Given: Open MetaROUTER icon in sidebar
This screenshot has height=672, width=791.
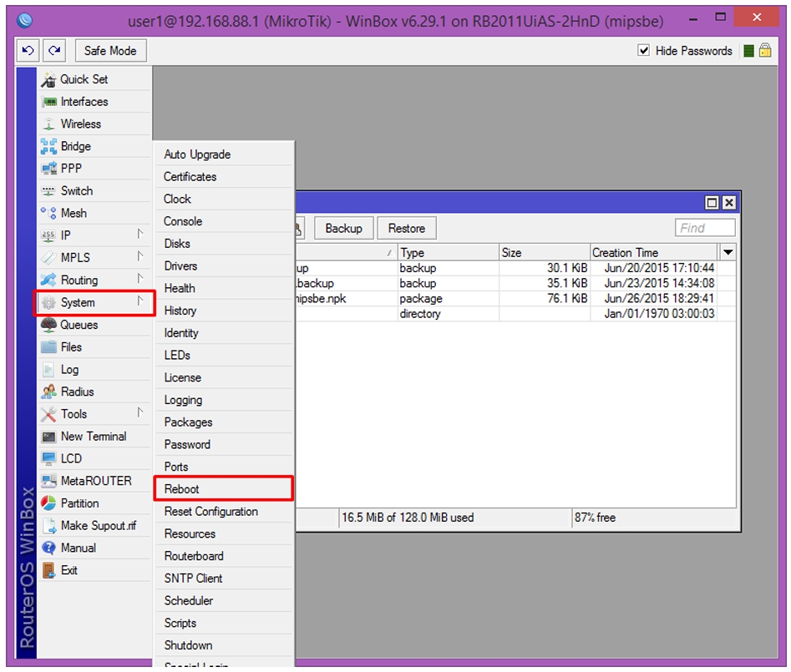Looking at the screenshot, I should [49, 481].
